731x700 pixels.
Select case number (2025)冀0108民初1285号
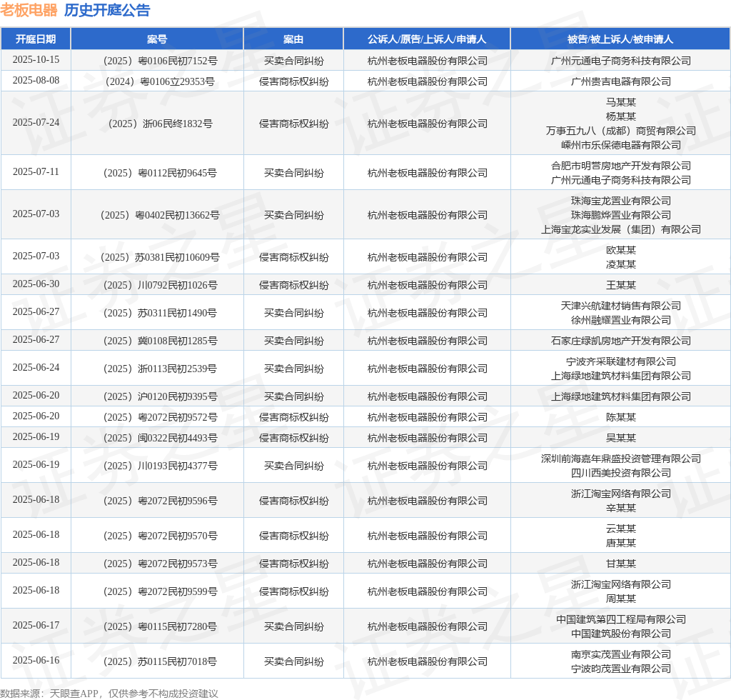click(x=160, y=341)
